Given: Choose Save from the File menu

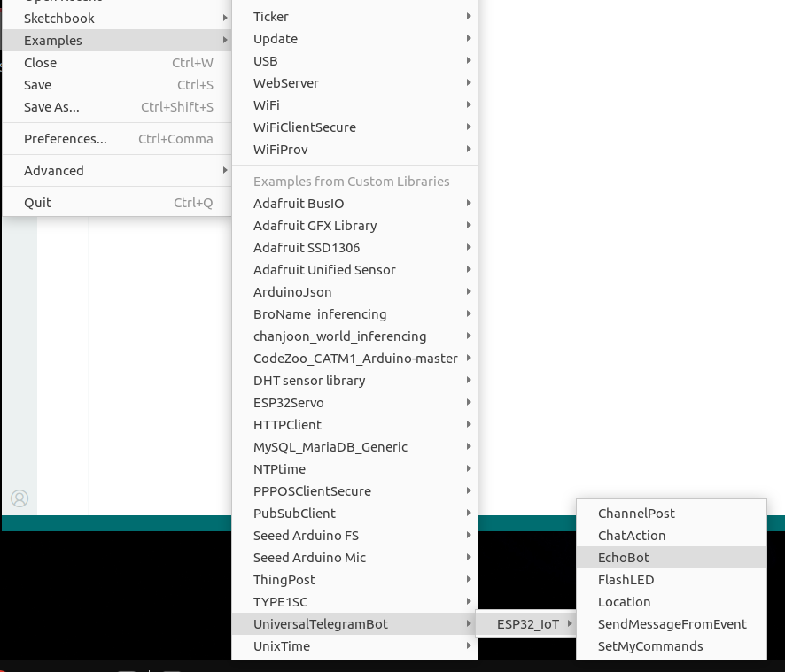Looking at the screenshot, I should point(117,85).
